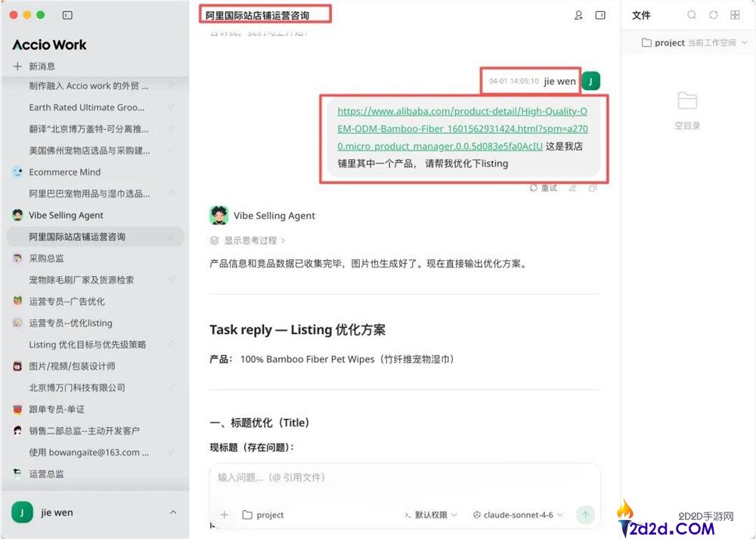Image resolution: width=756 pixels, height=539 pixels.
Task: Click the attach plus icon in the input bar
Action: tap(225, 514)
